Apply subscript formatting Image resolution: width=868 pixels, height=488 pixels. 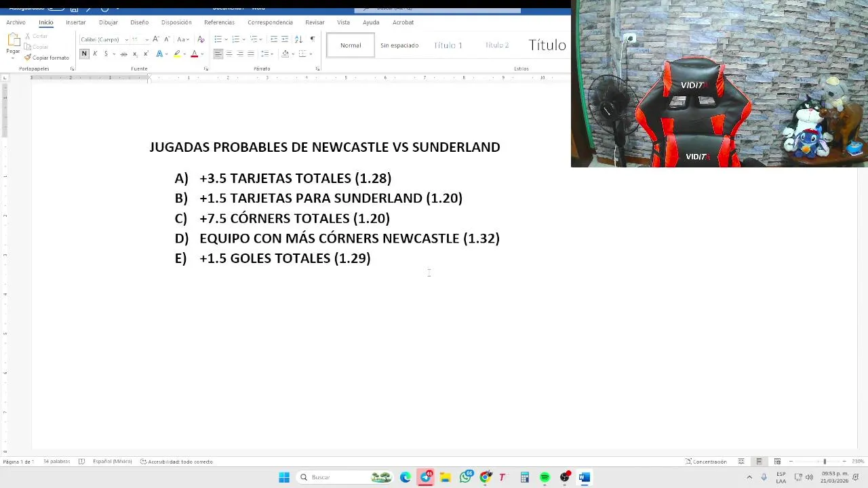click(135, 54)
